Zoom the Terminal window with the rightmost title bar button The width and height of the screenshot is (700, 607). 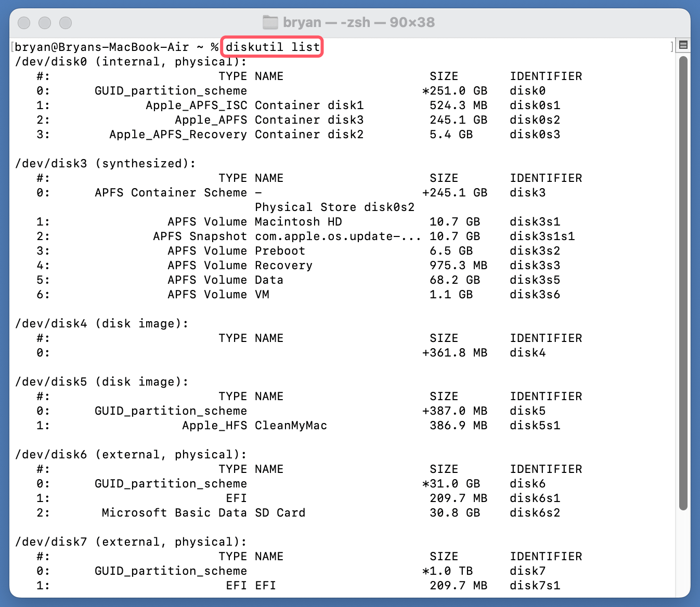(x=66, y=23)
